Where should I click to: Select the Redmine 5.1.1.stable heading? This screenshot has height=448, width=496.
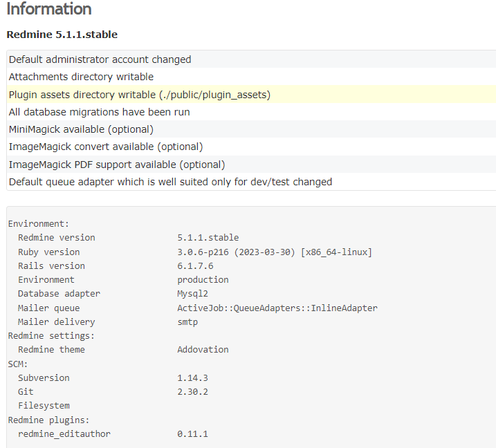tap(62, 34)
